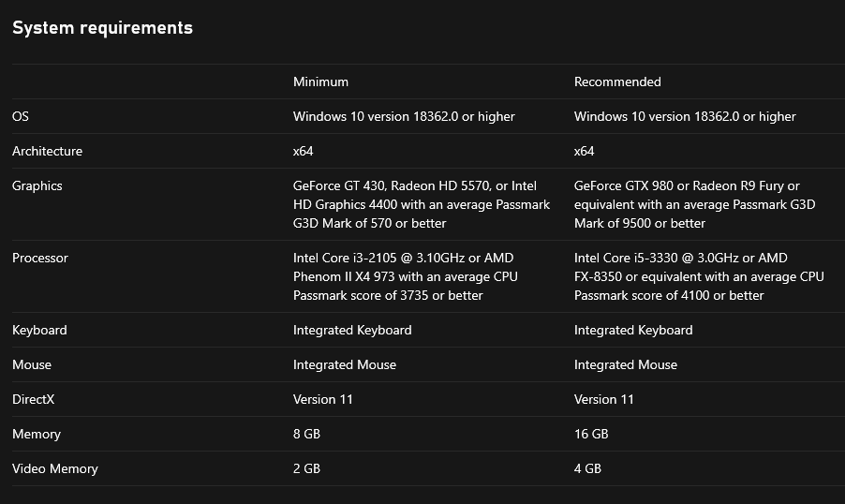Click the minimum Windows 10 version text

404,116
